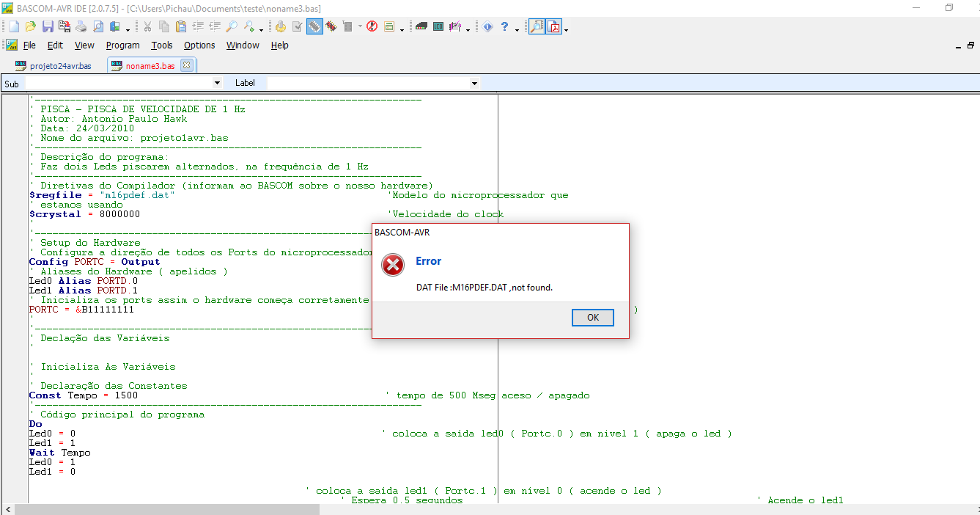The width and height of the screenshot is (980, 515).
Task: Open the View menu
Action: (x=84, y=45)
